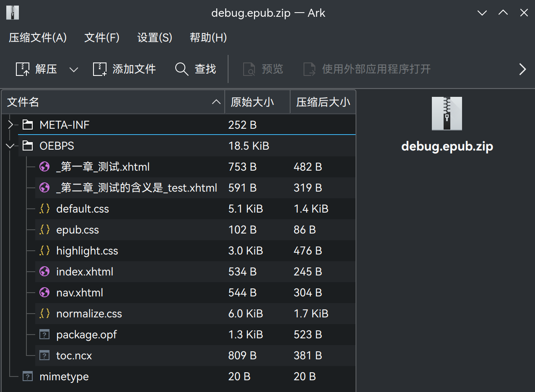Click the Ark app icon in titlebar
This screenshot has width=535, height=392.
[x=12, y=12]
